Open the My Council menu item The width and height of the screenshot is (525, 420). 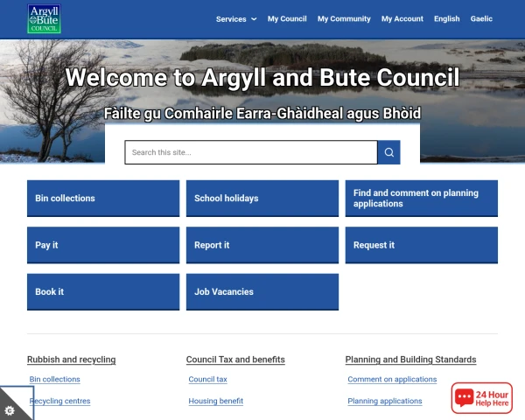pos(287,18)
